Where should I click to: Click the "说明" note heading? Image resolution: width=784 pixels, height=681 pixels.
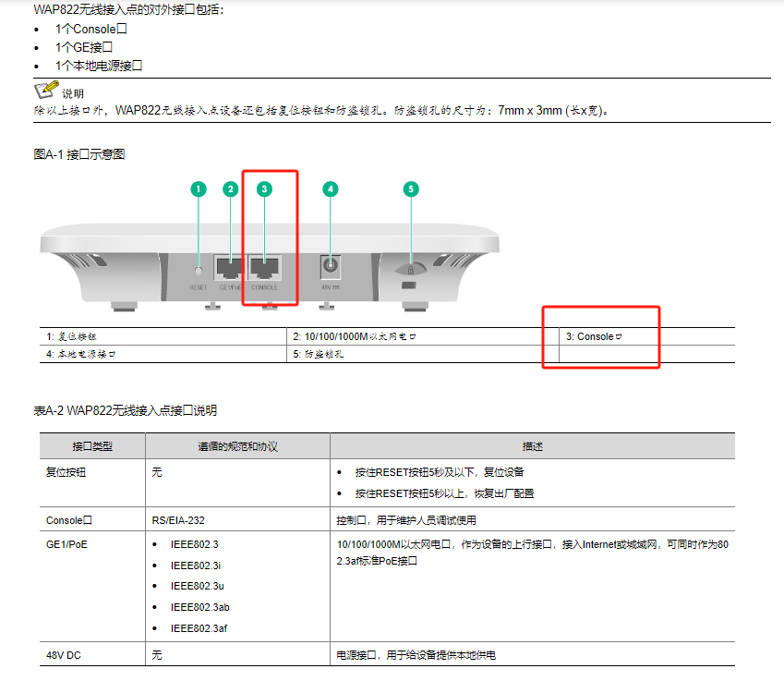(x=73, y=93)
